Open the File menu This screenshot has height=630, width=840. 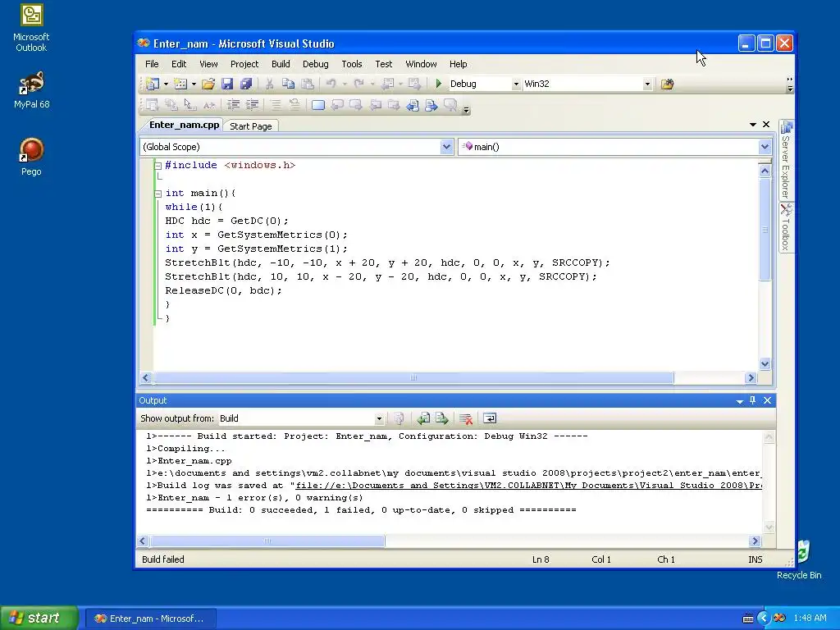[x=152, y=64]
